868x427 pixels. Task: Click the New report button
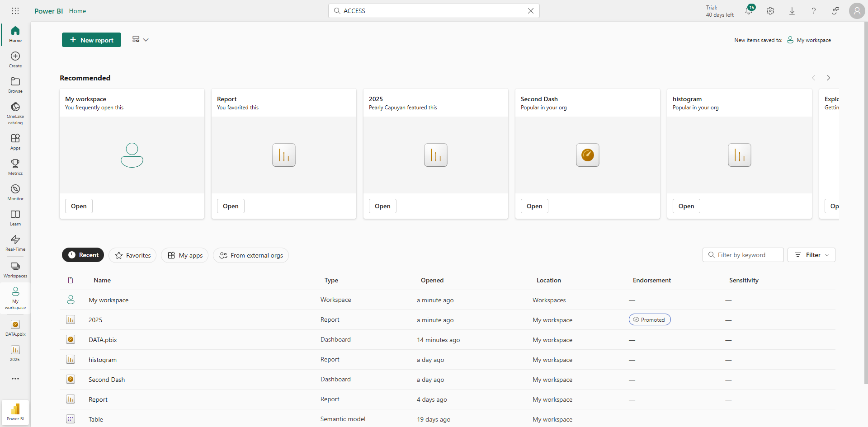click(91, 40)
